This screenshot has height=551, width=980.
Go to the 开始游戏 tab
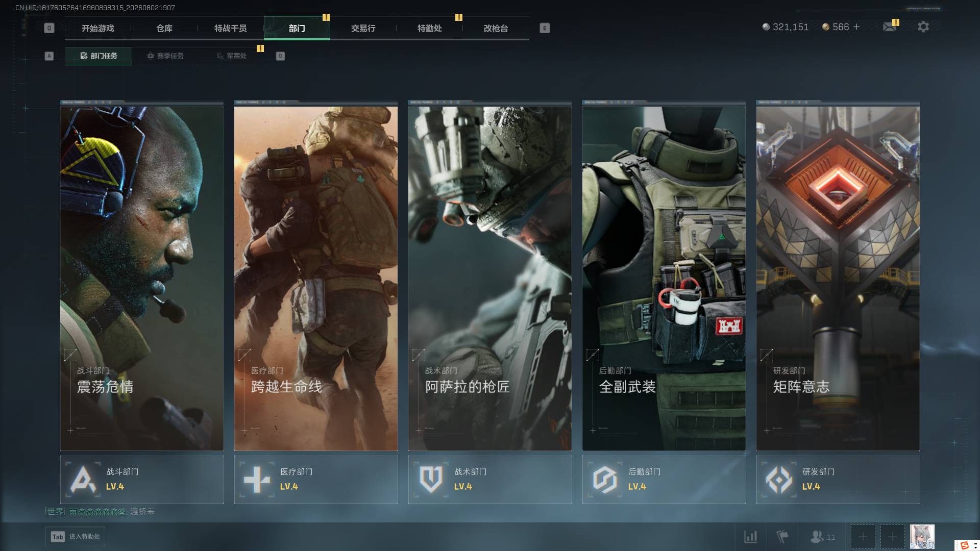coord(98,29)
